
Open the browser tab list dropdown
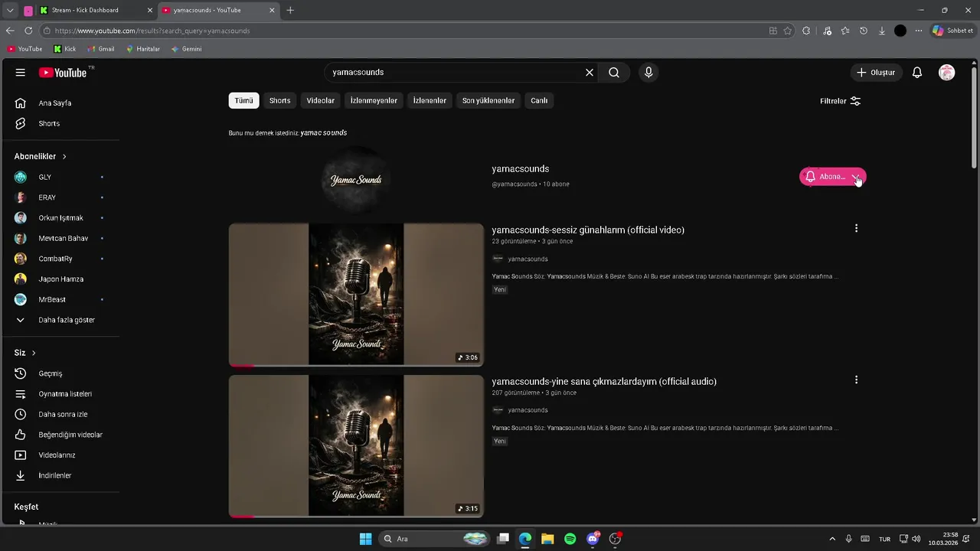click(10, 10)
